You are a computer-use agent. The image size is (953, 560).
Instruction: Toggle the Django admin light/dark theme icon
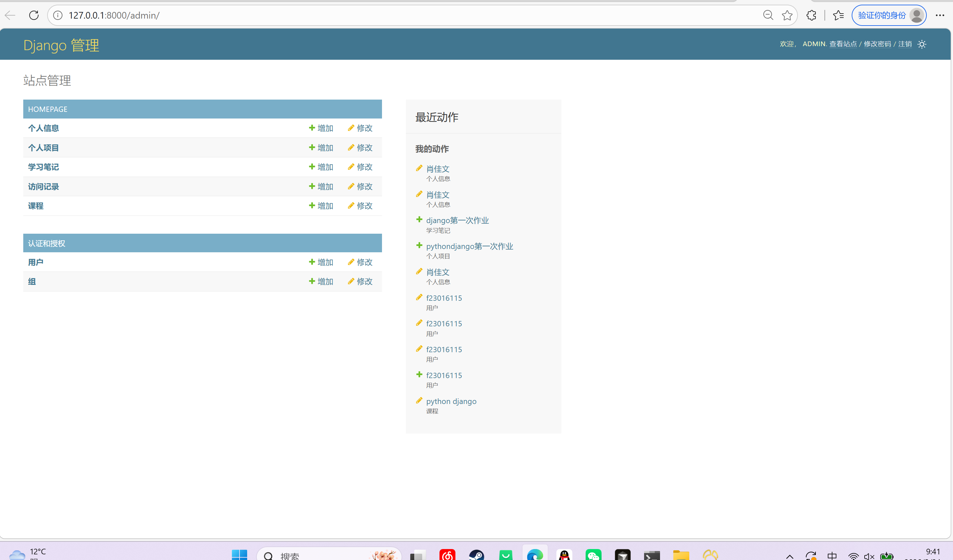pos(922,44)
